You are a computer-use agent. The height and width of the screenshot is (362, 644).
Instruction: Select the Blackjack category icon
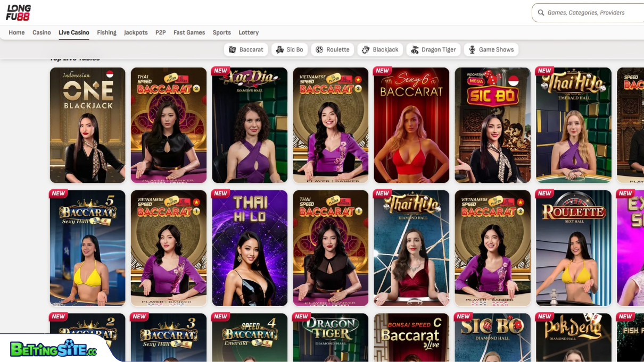[x=365, y=49]
